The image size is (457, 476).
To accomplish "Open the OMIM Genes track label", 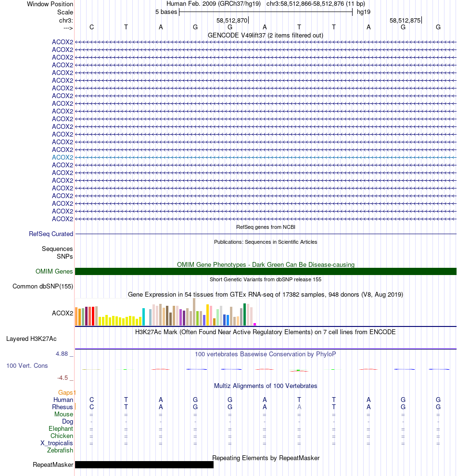I will 54,271.
